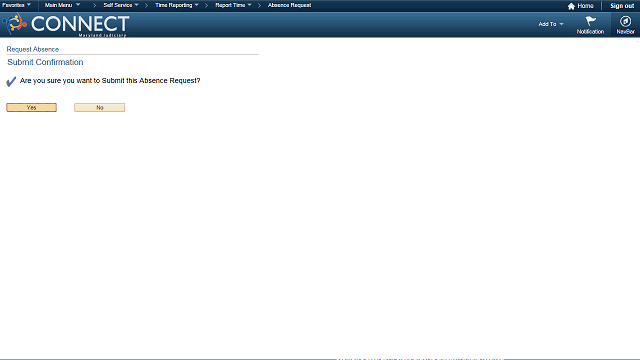Expand the Favorites dropdown arrow
The image size is (640, 360).
point(29,5)
